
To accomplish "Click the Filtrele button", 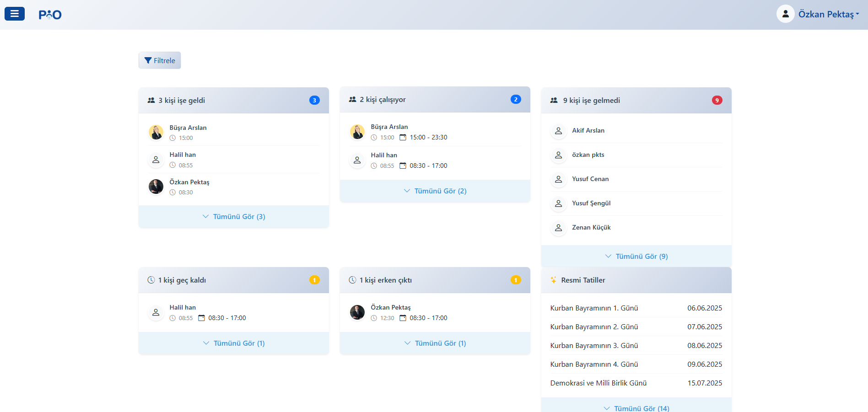I will tap(160, 60).
